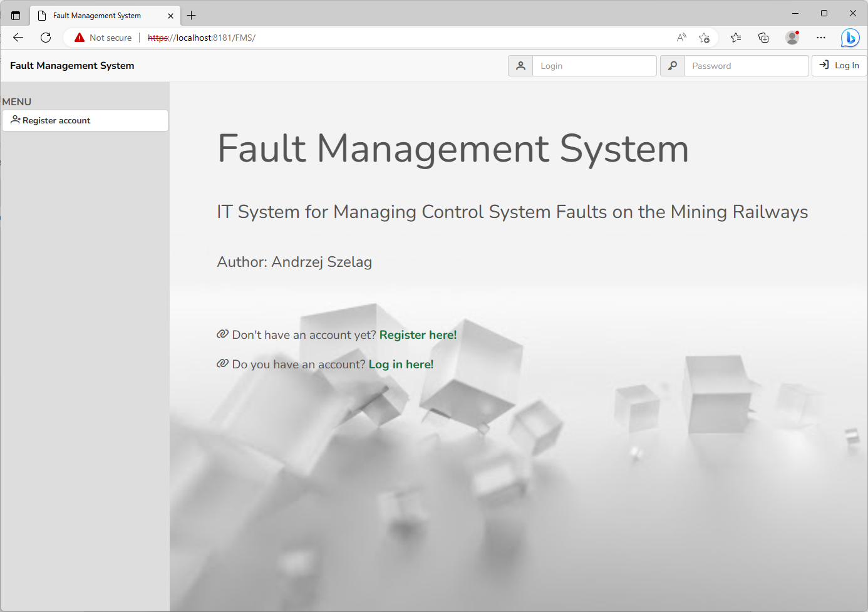Screen dimensions: 868x612
Task: Follow the Log in here! link
Action: 401,365
